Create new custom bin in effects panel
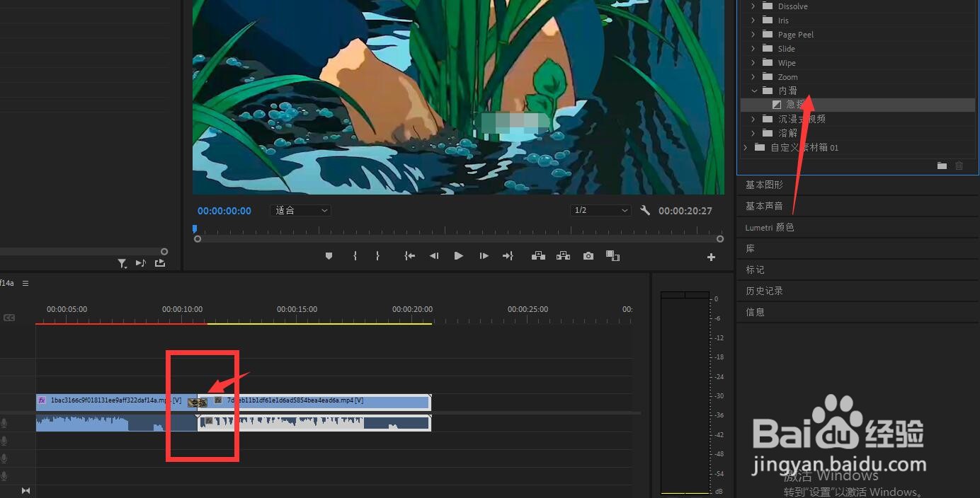The height and width of the screenshot is (498, 980). click(x=942, y=166)
